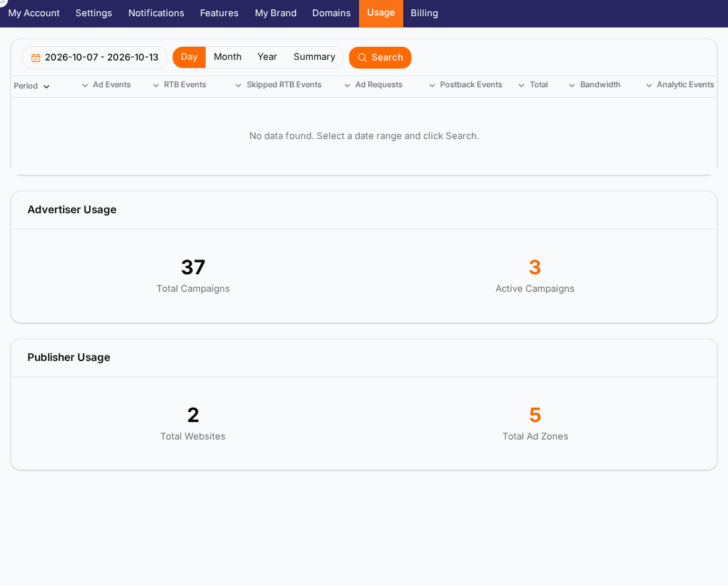Click the Advertiser Usage heading
This screenshot has width=728, height=586.
72,210
